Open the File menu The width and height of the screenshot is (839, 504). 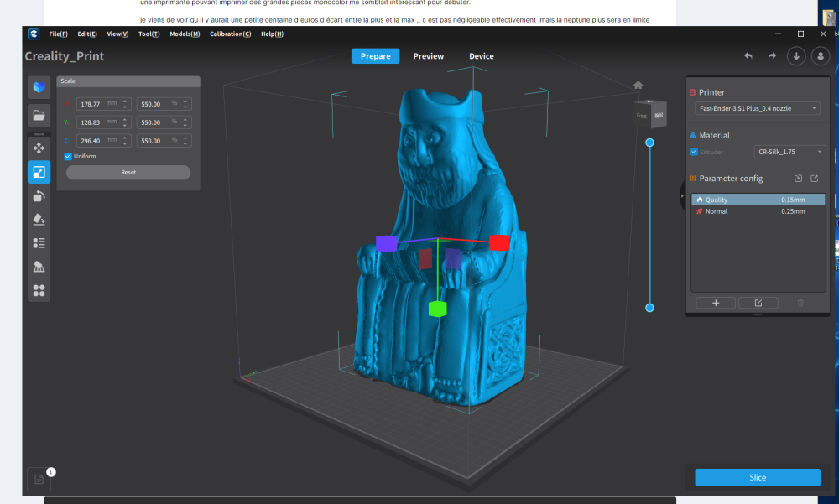tap(59, 34)
